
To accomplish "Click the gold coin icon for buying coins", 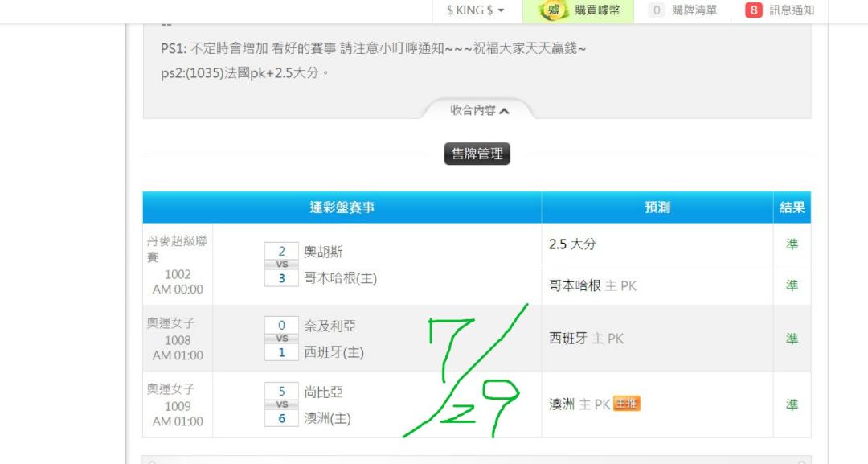I will [x=554, y=10].
